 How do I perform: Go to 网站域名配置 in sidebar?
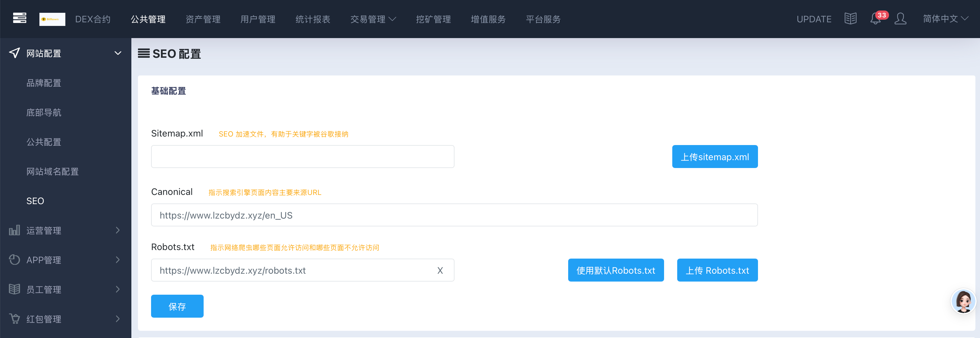pos(53,172)
